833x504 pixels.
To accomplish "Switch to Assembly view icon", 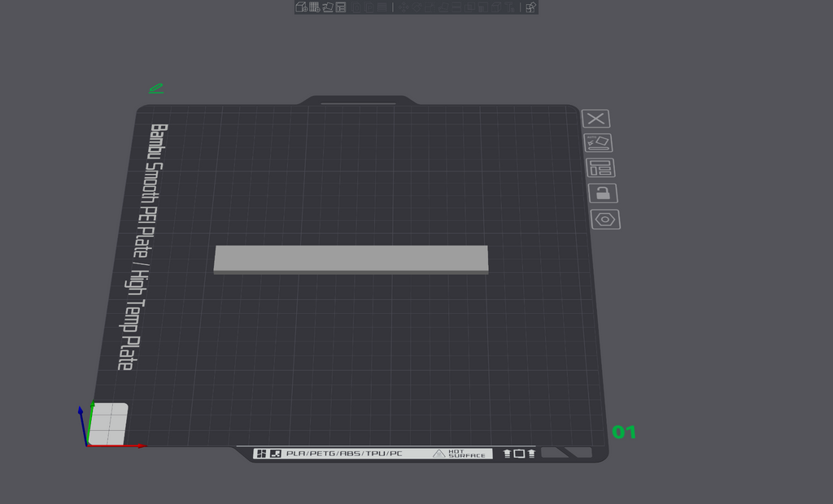I will (x=531, y=7).
